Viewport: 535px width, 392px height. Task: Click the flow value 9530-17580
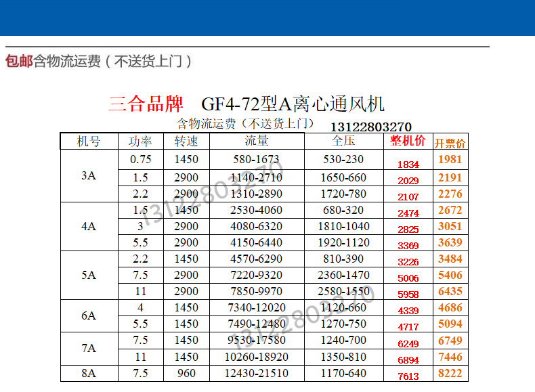pyautogui.click(x=257, y=340)
